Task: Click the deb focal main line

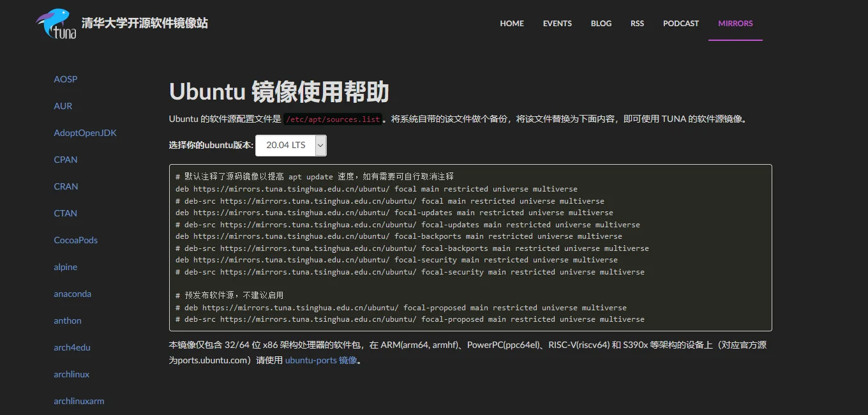Action: pos(377,189)
